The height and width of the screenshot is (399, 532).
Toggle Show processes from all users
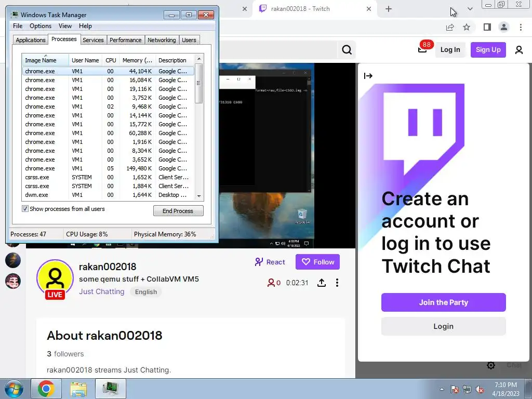point(25,209)
